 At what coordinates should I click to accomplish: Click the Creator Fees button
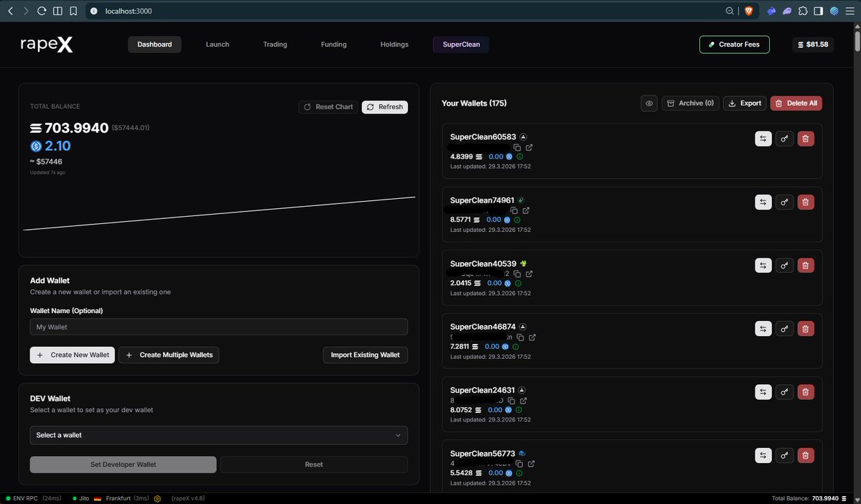pyautogui.click(x=734, y=45)
